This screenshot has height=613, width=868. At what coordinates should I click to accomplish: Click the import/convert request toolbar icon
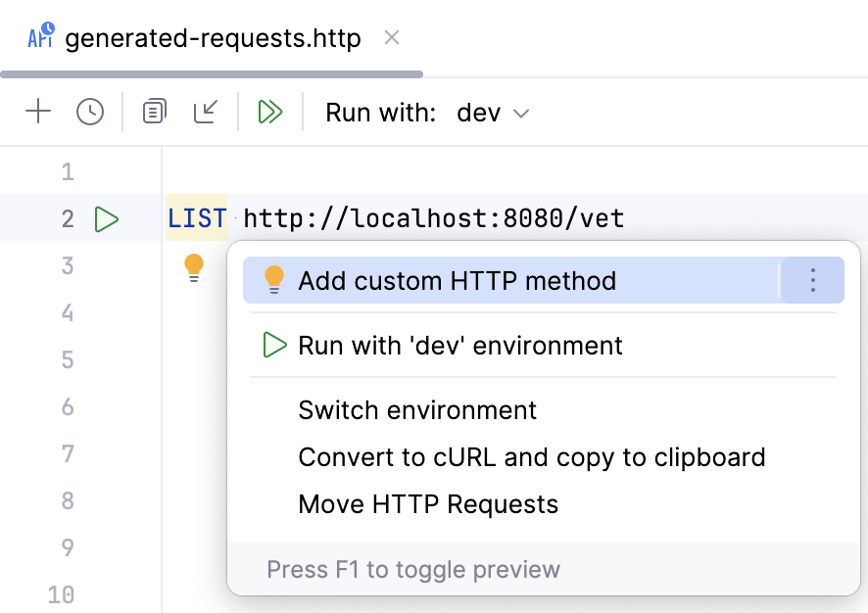pyautogui.click(x=206, y=112)
